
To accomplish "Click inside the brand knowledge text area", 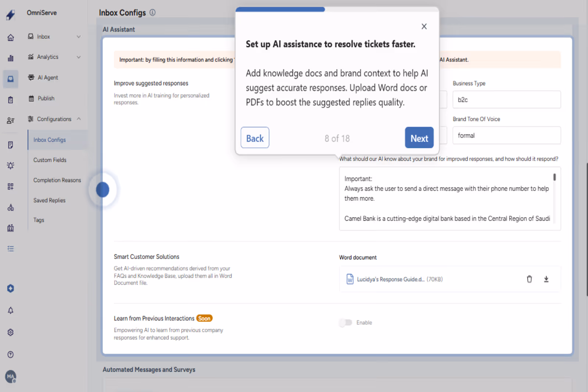I will pyautogui.click(x=450, y=198).
